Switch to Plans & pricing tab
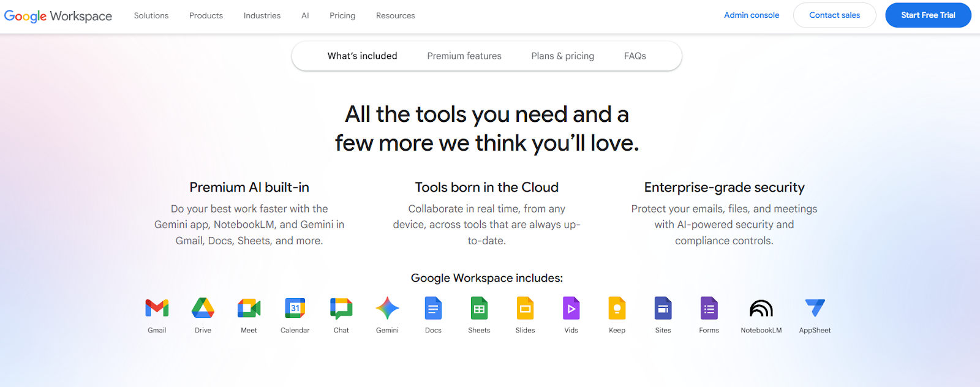The width and height of the screenshot is (980, 387). [x=563, y=56]
